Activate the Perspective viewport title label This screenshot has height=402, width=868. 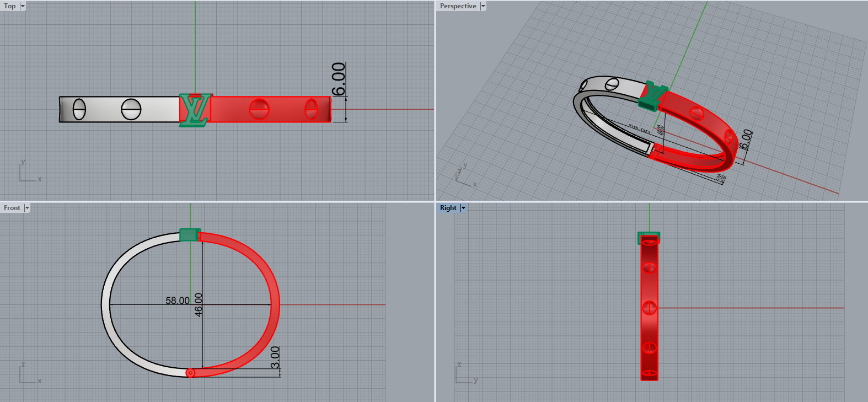[x=458, y=6]
